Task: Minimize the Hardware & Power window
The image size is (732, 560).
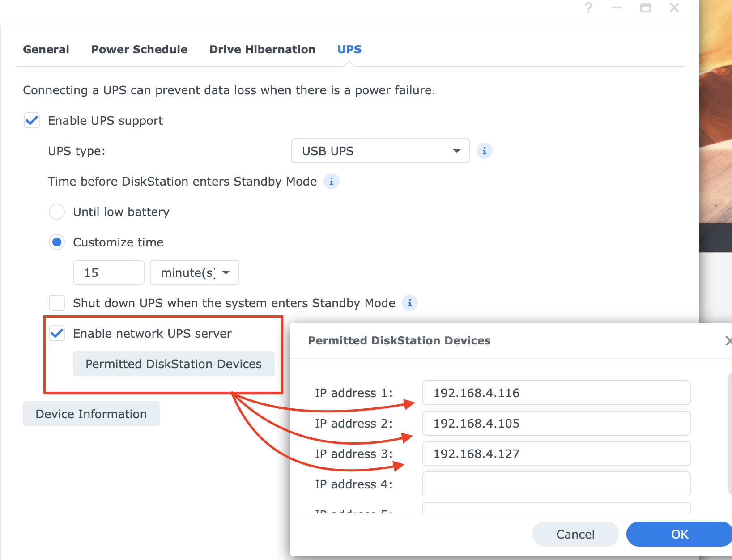Action: click(617, 8)
